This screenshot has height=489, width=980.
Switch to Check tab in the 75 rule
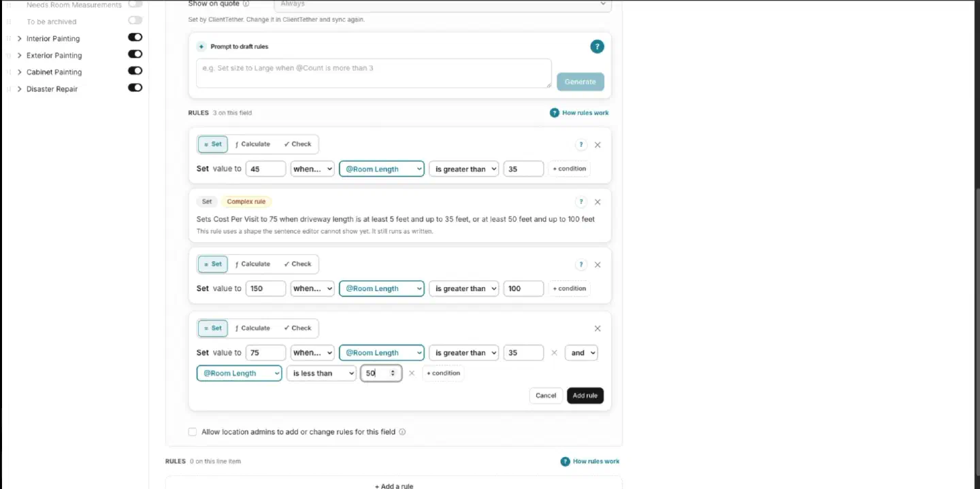(297, 328)
